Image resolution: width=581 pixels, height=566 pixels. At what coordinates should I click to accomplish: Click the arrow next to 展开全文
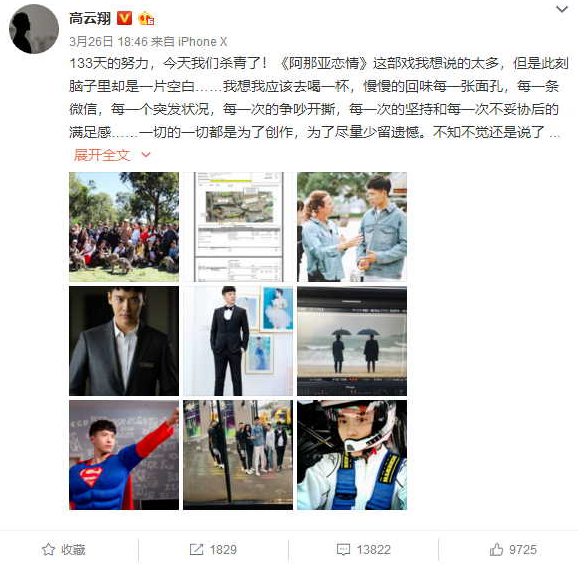pyautogui.click(x=146, y=155)
